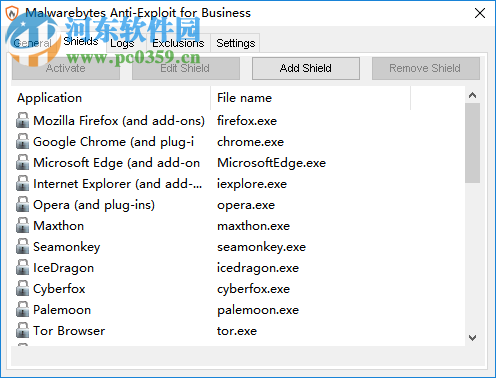
Task: Sort list by File name column header
Action: pos(311,98)
